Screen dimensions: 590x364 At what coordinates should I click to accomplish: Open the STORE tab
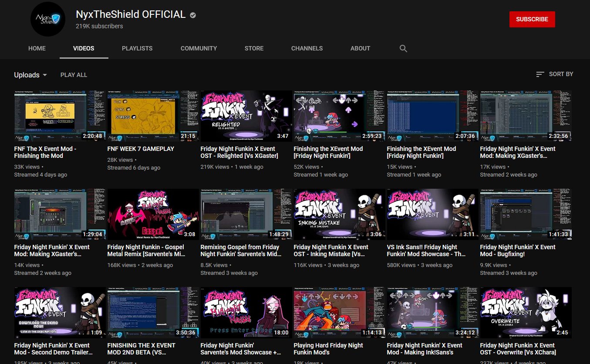(254, 48)
